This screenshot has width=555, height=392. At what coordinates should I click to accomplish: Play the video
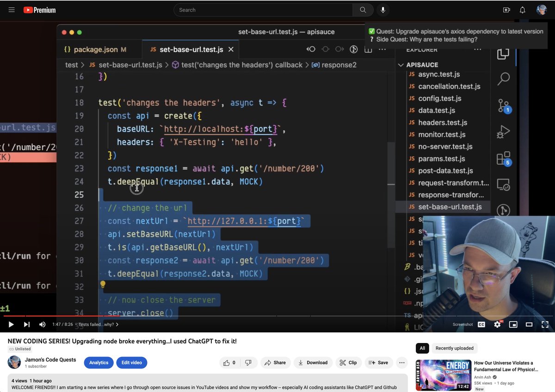11,325
